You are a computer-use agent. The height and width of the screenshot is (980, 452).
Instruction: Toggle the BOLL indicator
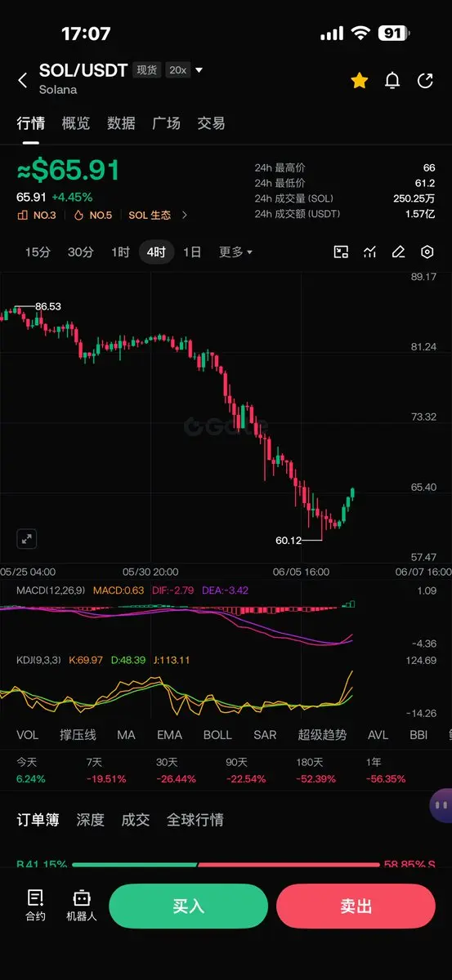pyautogui.click(x=217, y=735)
